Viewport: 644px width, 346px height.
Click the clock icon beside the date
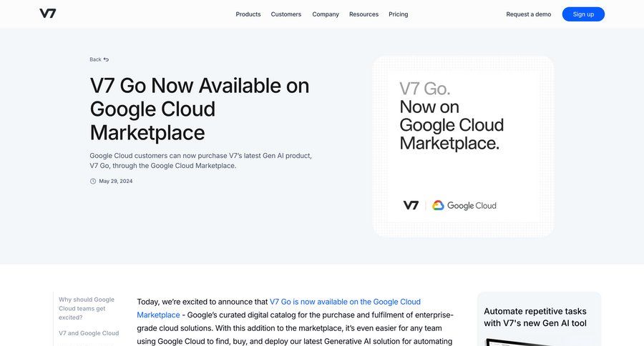pos(93,181)
